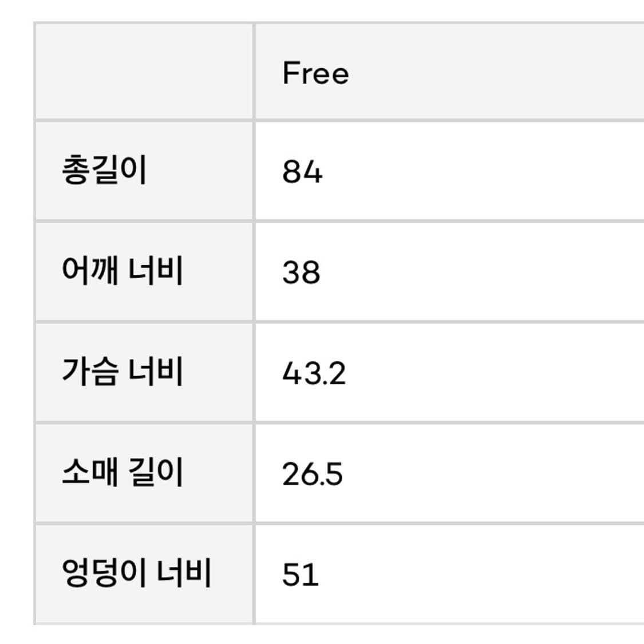Click the first row label under the header
Screen dimensions: 644x644
pos(104,171)
